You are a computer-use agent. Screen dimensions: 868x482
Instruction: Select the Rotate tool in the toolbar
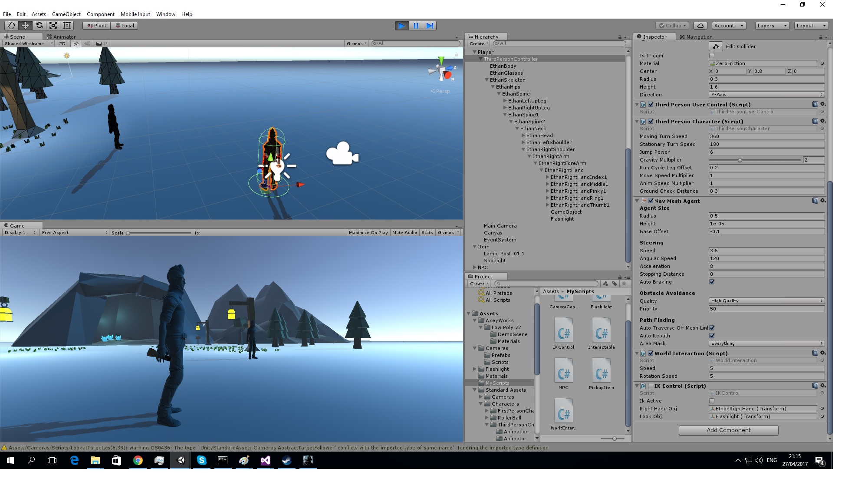tap(39, 25)
